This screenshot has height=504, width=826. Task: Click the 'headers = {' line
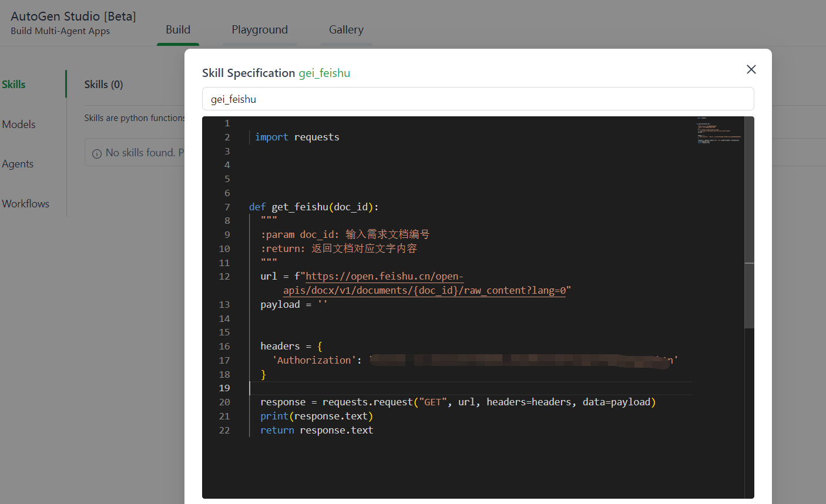point(291,346)
